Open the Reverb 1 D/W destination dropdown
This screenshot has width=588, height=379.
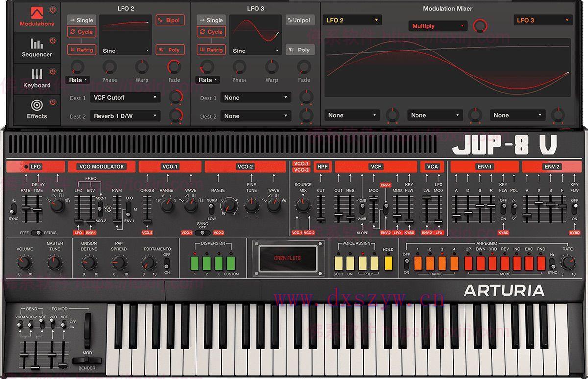click(125, 116)
